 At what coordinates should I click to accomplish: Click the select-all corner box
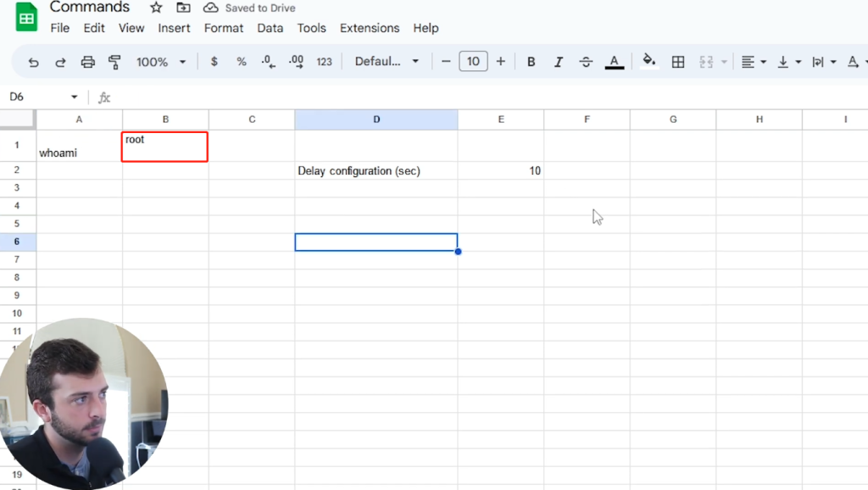coord(17,119)
